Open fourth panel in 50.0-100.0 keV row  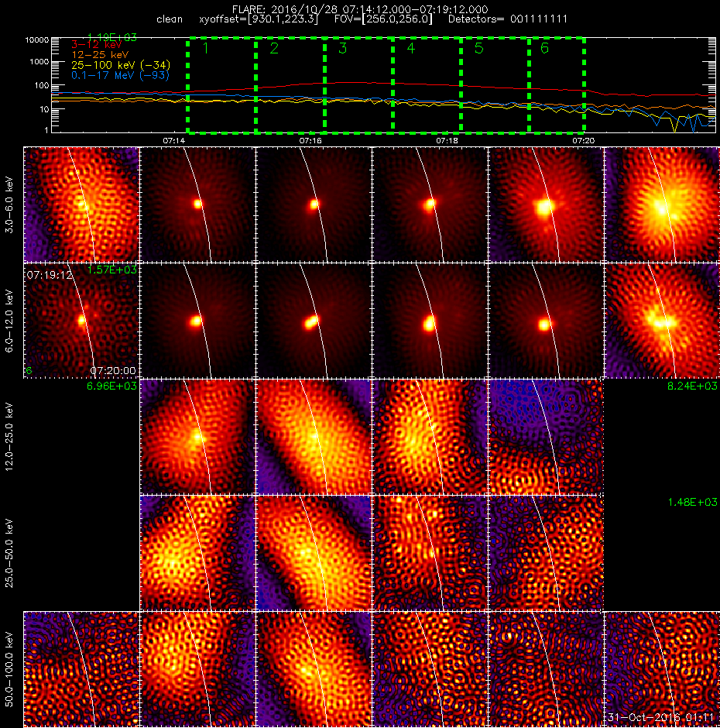click(430, 669)
